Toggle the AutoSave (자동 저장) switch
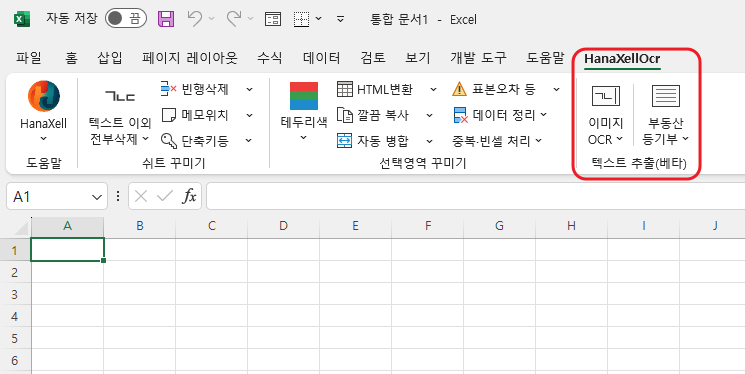 pyautogui.click(x=125, y=19)
